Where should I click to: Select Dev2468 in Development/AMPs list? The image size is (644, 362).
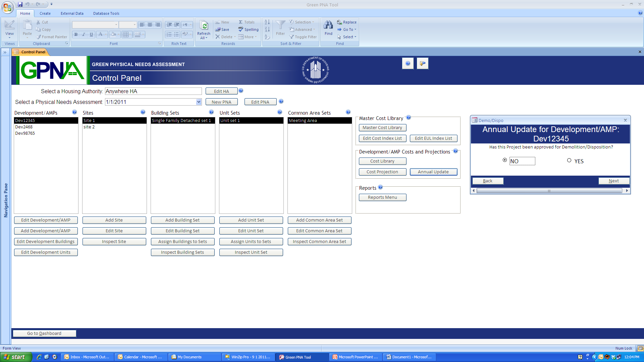[x=24, y=127]
